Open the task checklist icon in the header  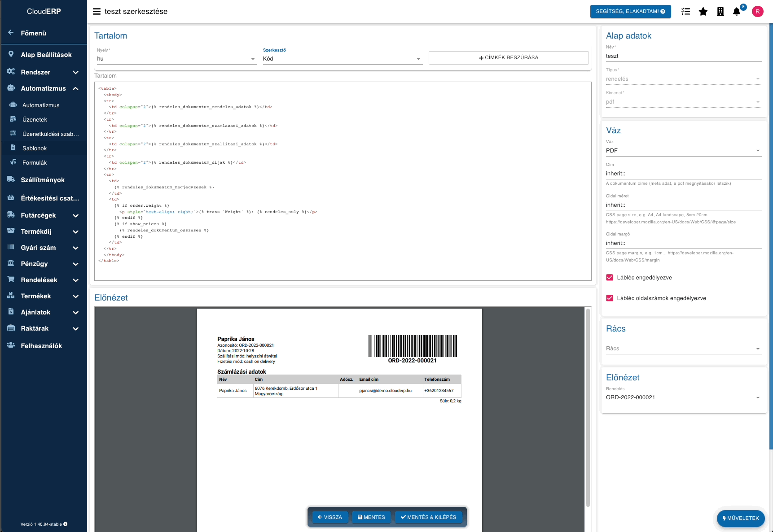point(686,11)
